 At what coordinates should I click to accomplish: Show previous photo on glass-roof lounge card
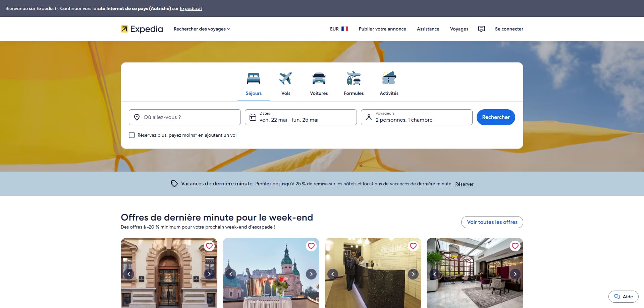435,274
